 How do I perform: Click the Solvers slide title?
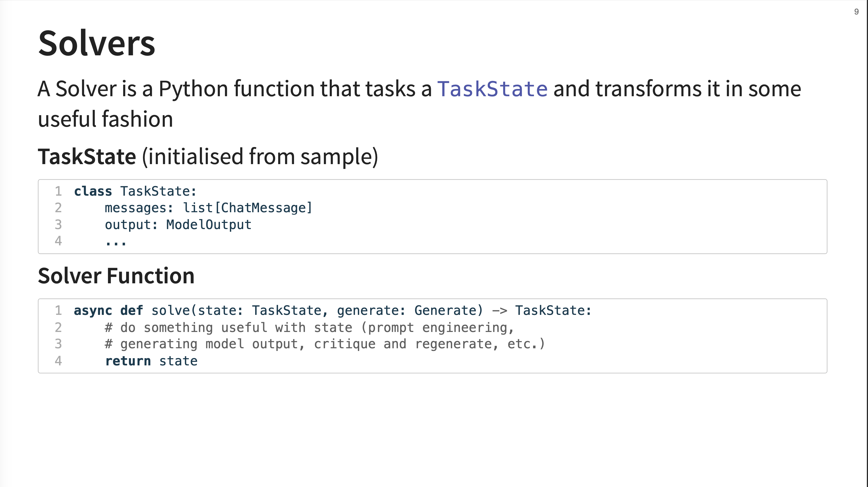click(x=97, y=44)
